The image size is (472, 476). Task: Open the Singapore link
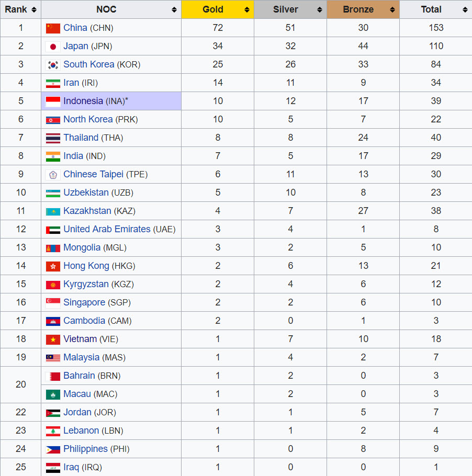point(84,302)
